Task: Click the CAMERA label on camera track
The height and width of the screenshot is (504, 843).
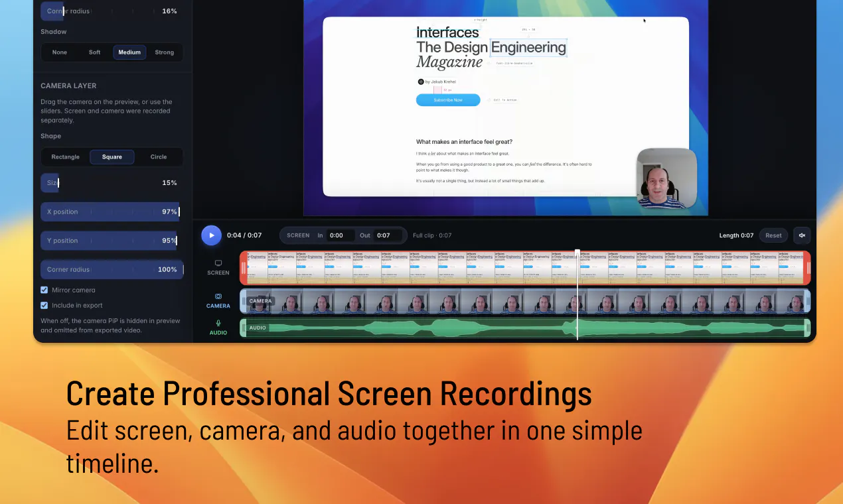Action: (x=261, y=301)
